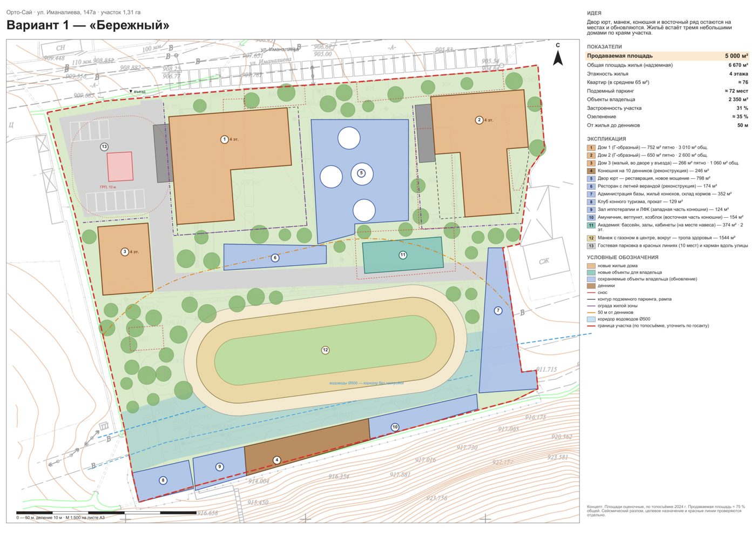Click the value «5 000 м²»
This screenshot has height=535, width=756.
point(737,56)
